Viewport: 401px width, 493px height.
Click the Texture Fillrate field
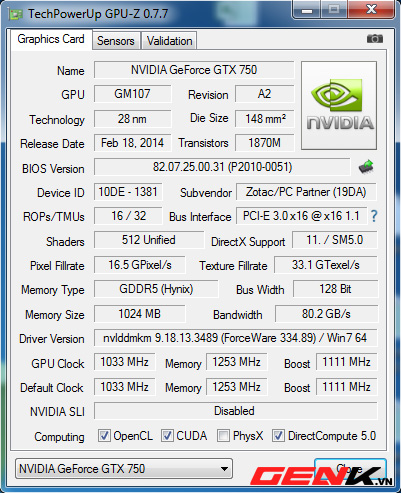tap(326, 265)
